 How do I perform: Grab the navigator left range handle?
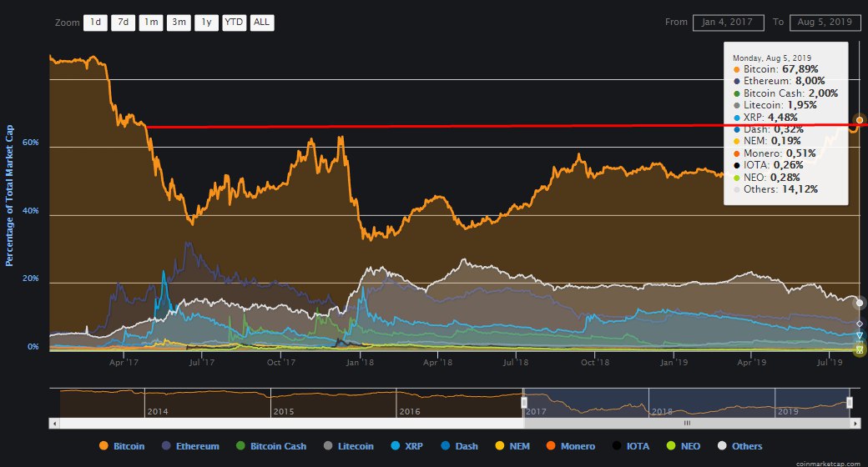(x=523, y=402)
